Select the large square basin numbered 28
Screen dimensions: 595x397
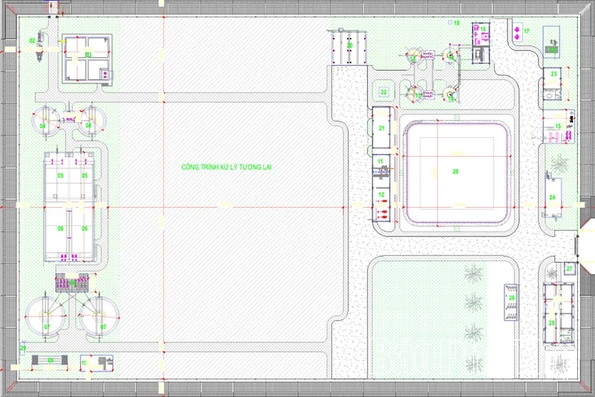[456, 173]
